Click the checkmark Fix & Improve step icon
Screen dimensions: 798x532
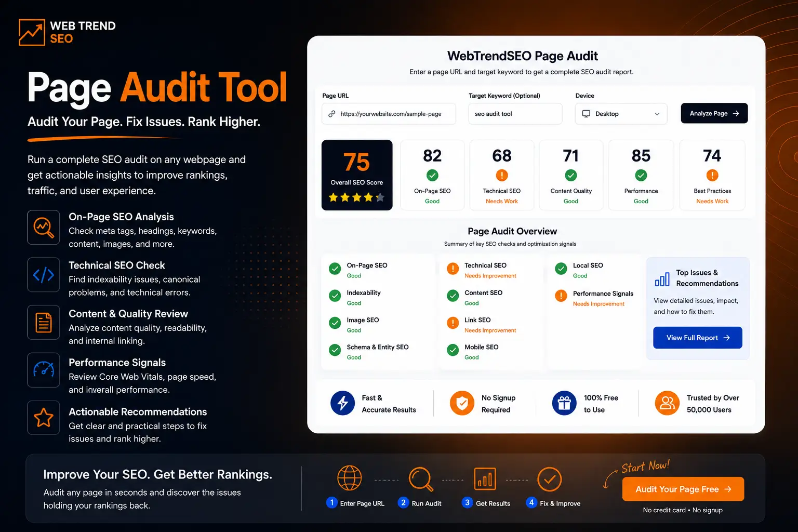549,479
